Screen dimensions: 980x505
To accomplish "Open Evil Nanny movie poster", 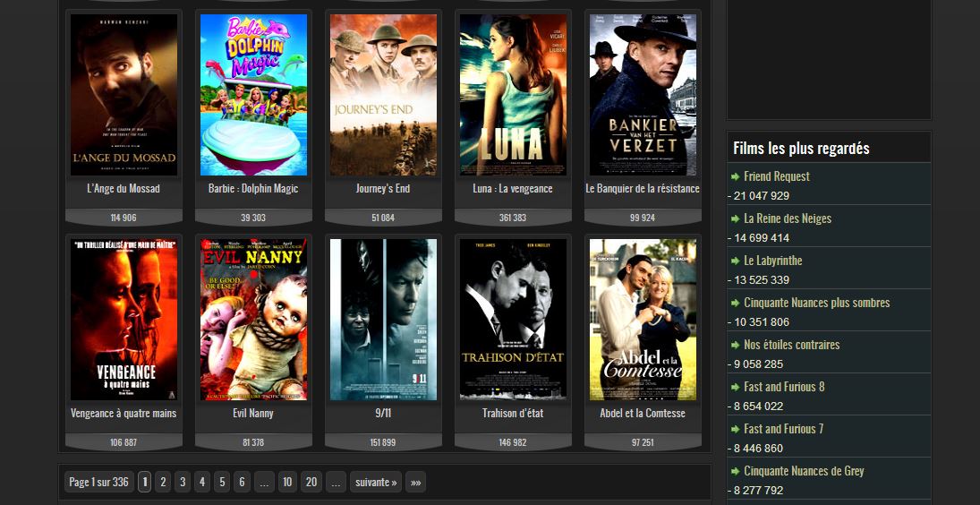I will [253, 320].
